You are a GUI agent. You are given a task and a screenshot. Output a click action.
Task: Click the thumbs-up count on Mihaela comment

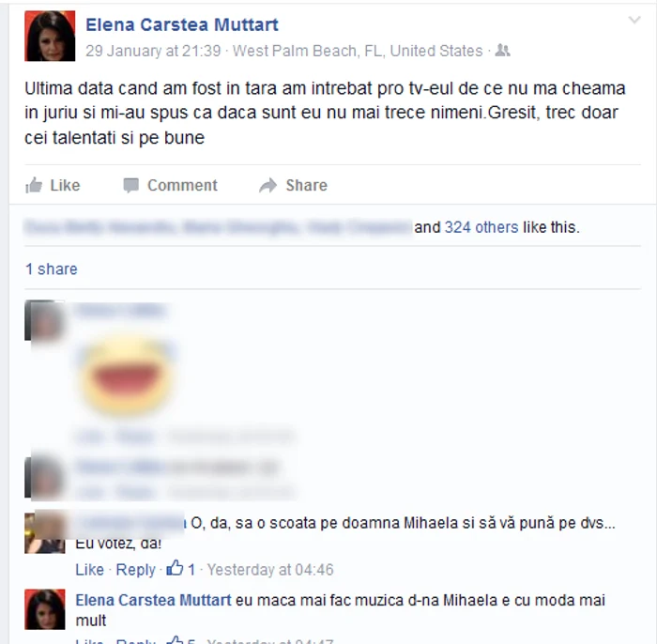[x=180, y=570]
